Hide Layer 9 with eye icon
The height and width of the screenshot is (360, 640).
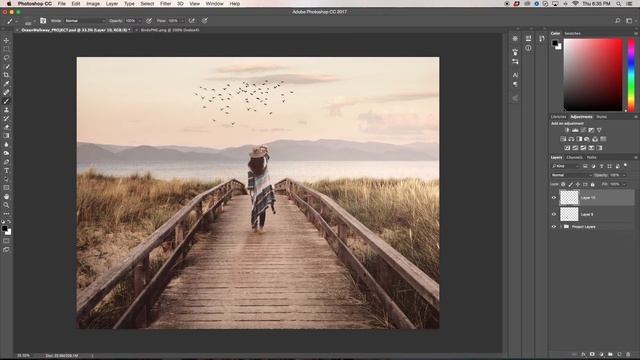(554, 214)
